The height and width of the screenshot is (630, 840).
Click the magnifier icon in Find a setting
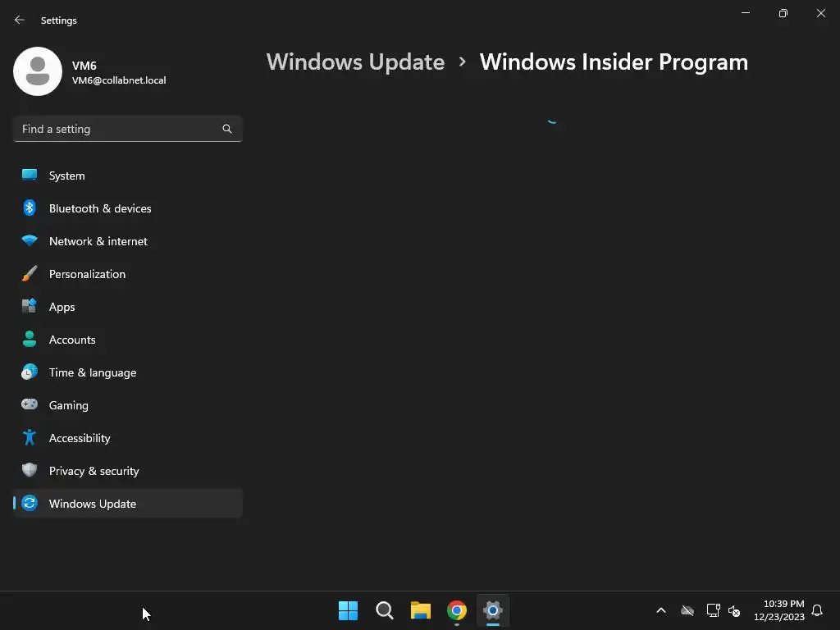point(227,129)
